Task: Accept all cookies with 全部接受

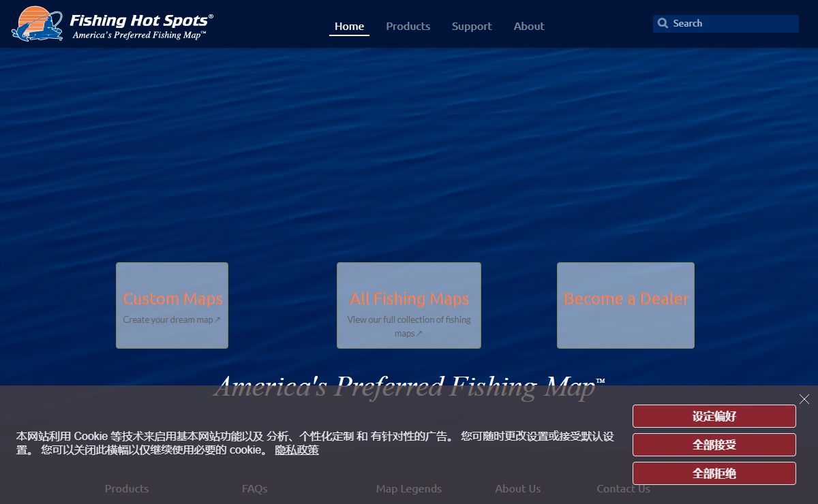Action: pos(714,445)
